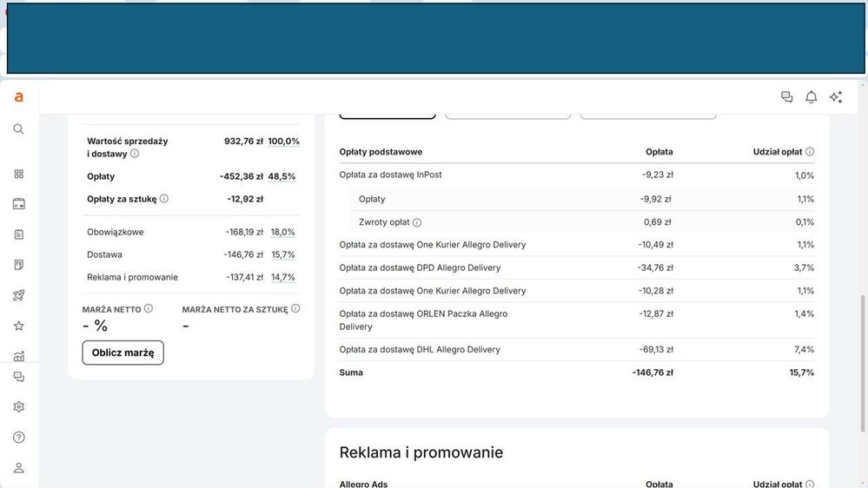Show info icon next to Marża netto za sztukę
The image size is (868, 488).
pos(295,309)
